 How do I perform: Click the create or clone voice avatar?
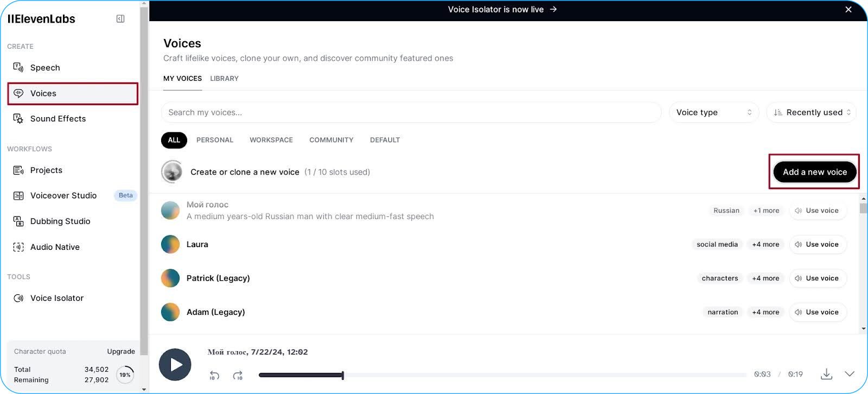coord(172,172)
